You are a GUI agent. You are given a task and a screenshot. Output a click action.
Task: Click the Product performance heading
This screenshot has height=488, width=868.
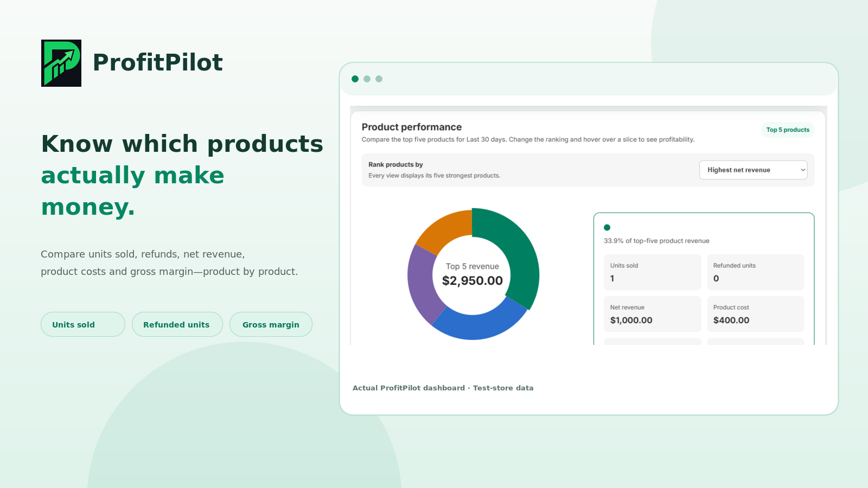click(x=412, y=127)
